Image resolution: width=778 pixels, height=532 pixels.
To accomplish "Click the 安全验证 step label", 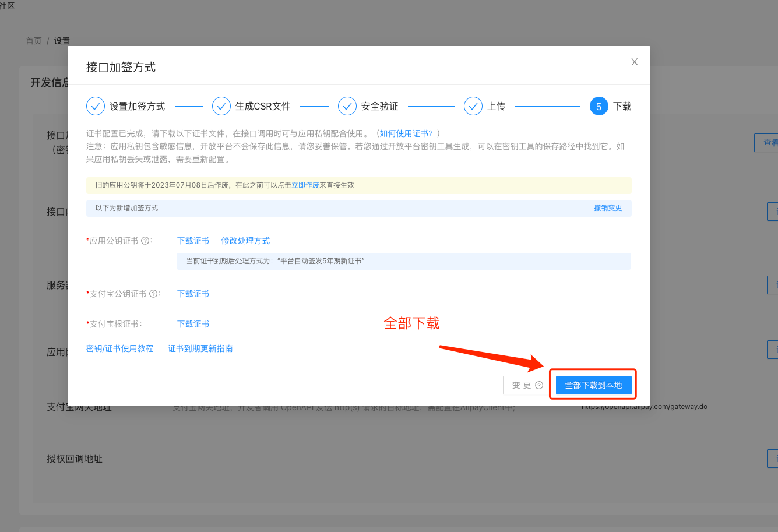I will click(380, 106).
